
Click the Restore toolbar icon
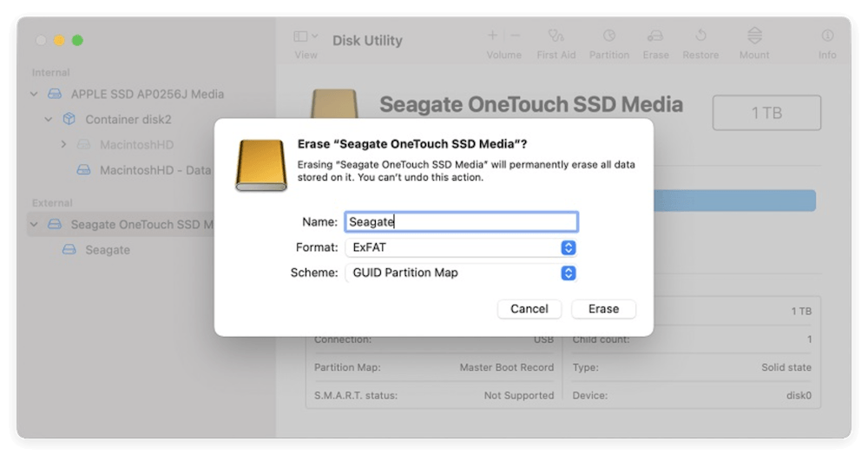tap(700, 36)
